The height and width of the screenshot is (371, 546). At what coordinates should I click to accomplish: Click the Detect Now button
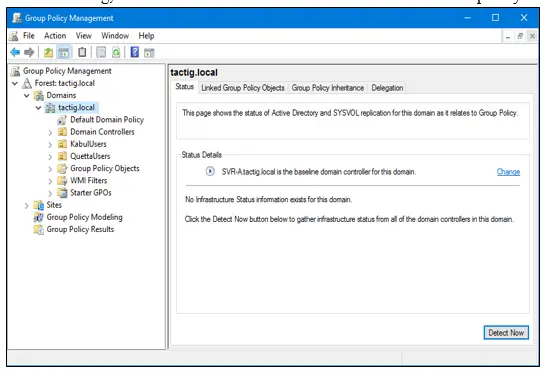click(x=506, y=333)
